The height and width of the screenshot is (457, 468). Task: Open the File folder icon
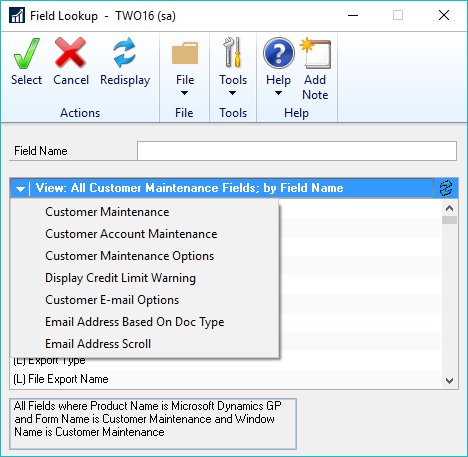tap(185, 53)
